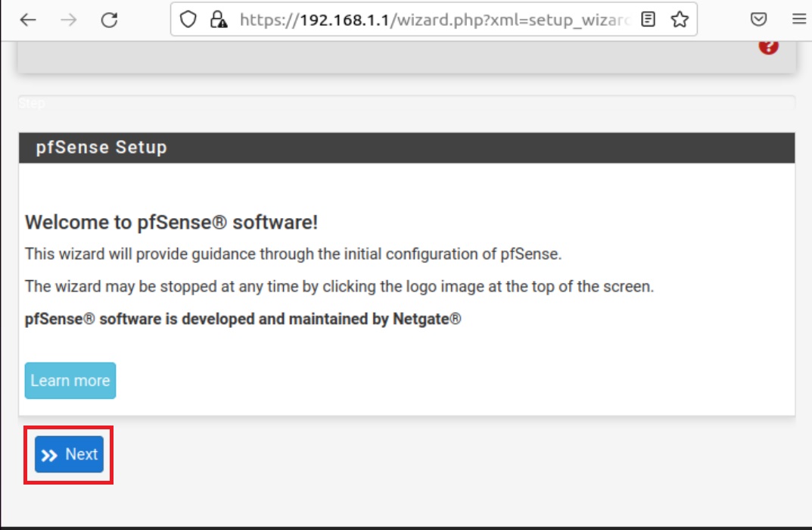Go back to the previous page
812x530 pixels.
28,20
